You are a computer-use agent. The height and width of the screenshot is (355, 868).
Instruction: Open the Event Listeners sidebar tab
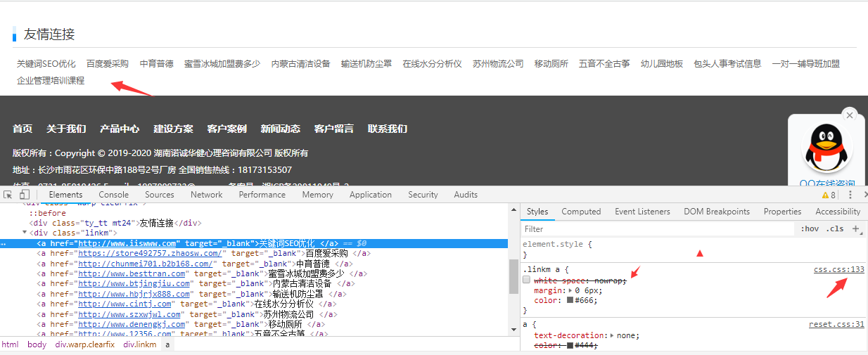click(x=643, y=212)
